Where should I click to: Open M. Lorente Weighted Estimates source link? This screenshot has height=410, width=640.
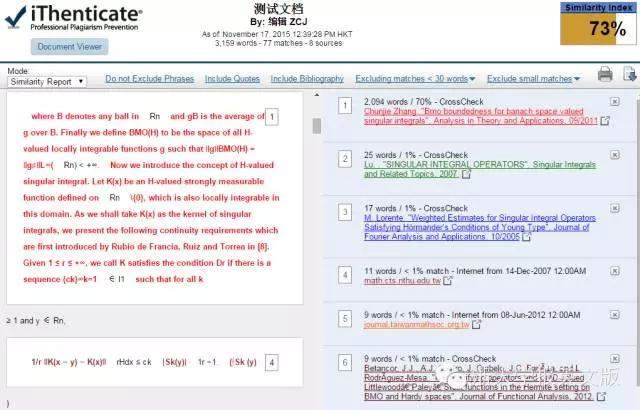(x=480, y=227)
